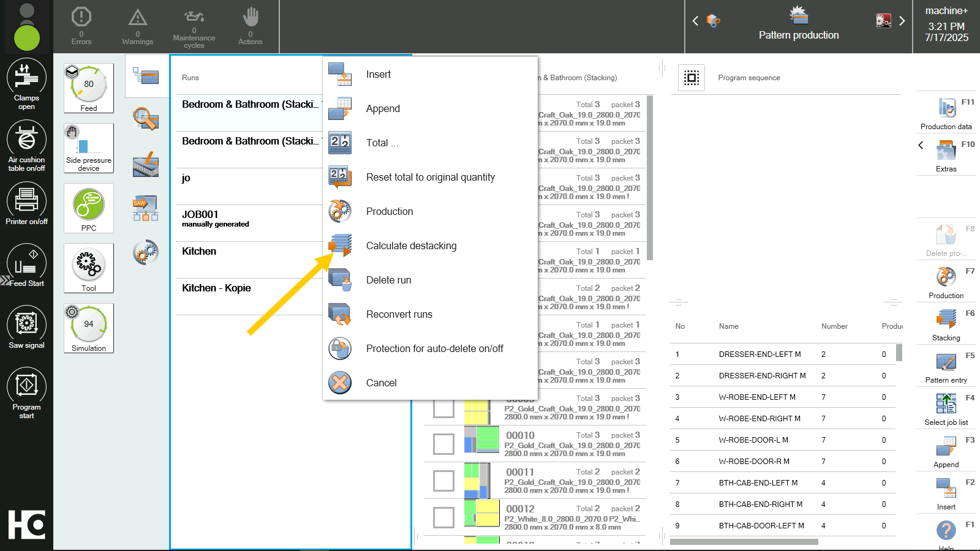Open the Feed speed gauge
The image size is (980, 551).
click(x=89, y=88)
